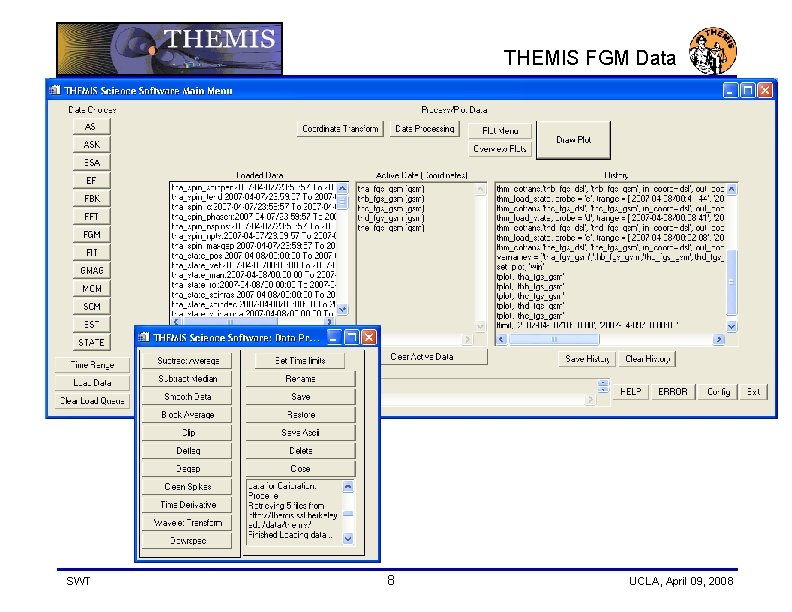Select the FIT data button

coord(91,252)
